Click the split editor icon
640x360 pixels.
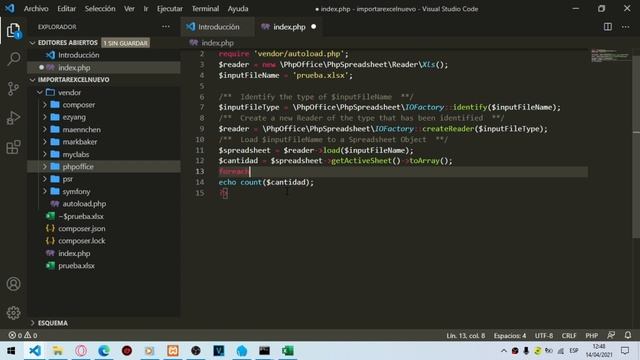coord(608,27)
